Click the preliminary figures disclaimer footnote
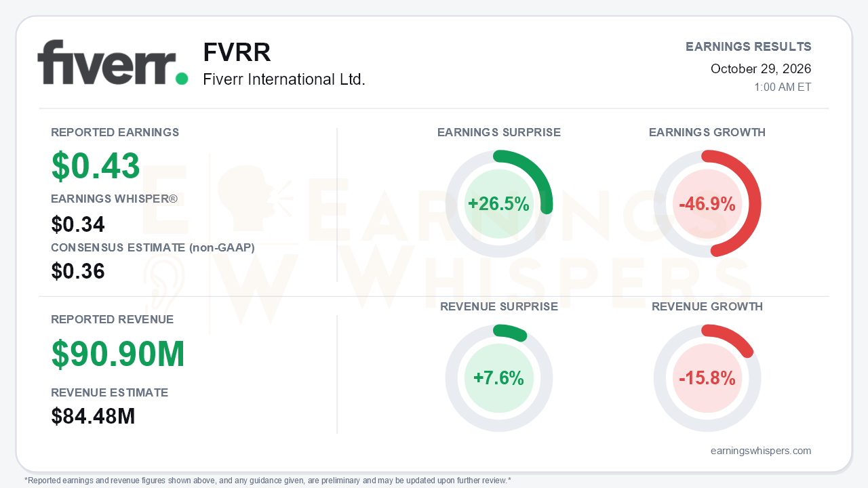This screenshot has height=488, width=868. point(268,480)
